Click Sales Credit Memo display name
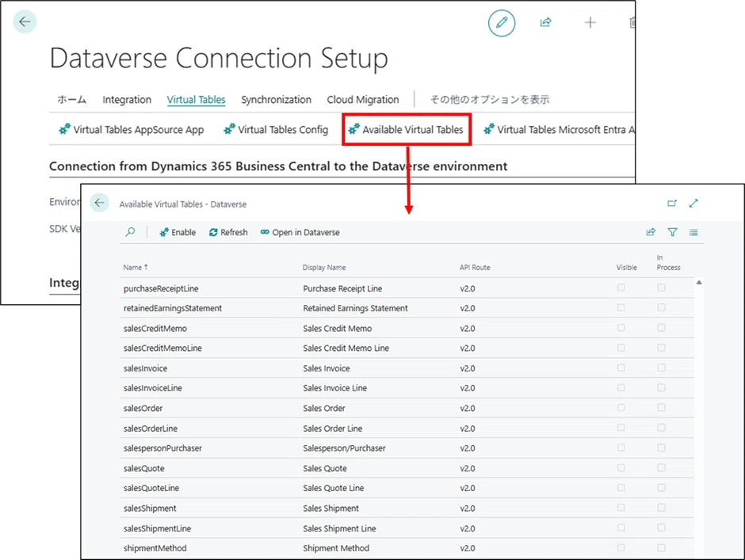The image size is (745, 560). click(338, 328)
